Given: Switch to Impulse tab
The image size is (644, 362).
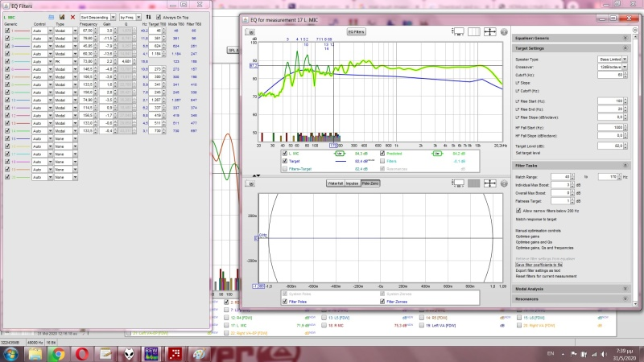Looking at the screenshot, I should tap(353, 183).
